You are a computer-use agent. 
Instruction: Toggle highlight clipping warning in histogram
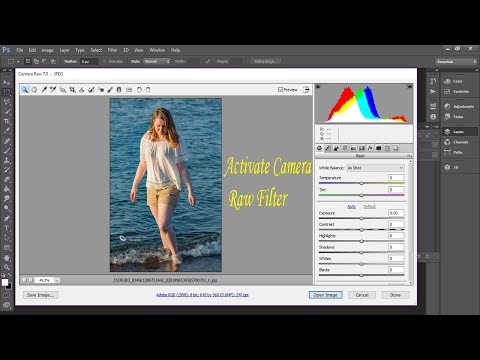click(x=410, y=87)
